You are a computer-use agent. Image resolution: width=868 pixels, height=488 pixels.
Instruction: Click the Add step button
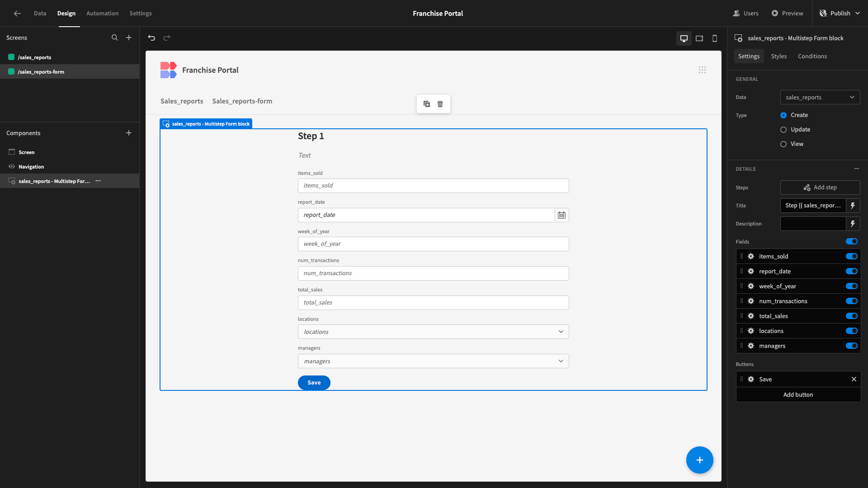(820, 188)
